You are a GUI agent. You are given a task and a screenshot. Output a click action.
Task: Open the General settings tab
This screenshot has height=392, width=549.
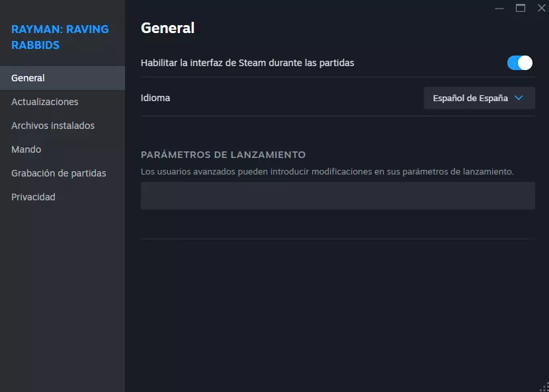click(x=62, y=78)
